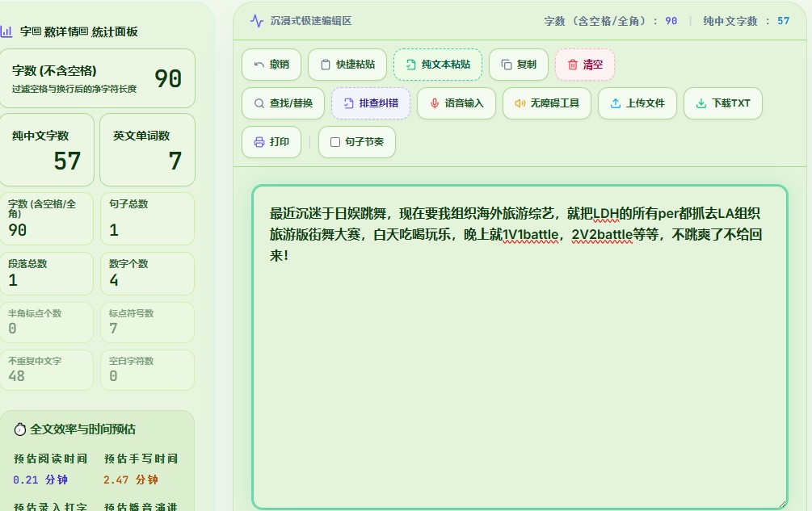812x511 pixels.
Task: Click the 半角标点个数 card
Action: 47,323
